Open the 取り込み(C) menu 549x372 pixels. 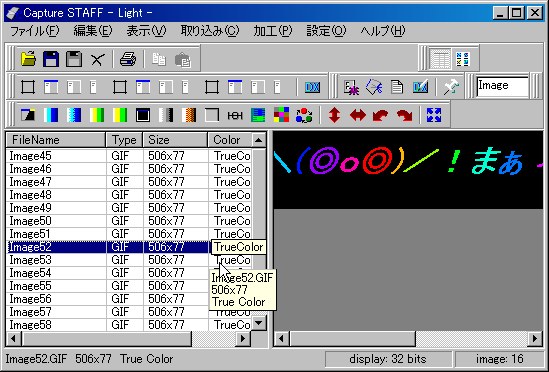click(210, 31)
